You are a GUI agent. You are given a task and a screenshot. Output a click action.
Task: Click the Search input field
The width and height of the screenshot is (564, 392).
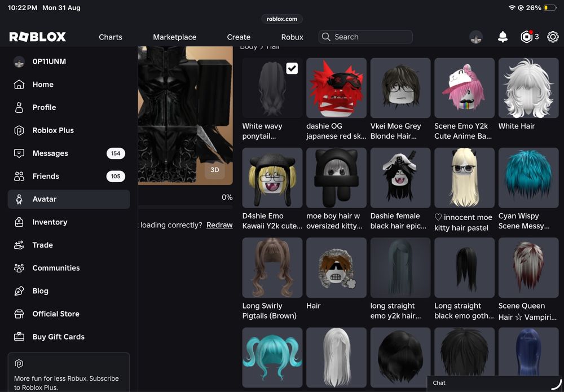point(365,37)
